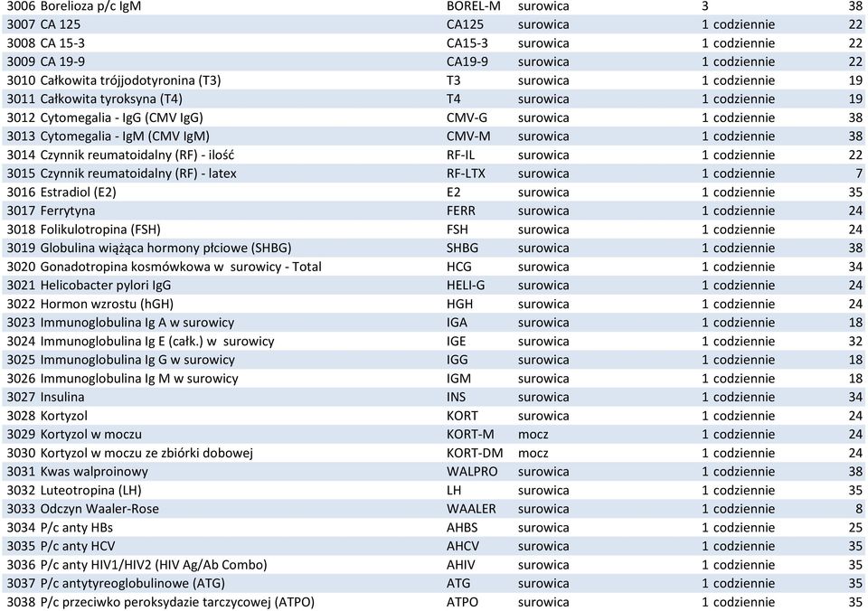Click the 'SHBG' code cell

tap(462, 248)
